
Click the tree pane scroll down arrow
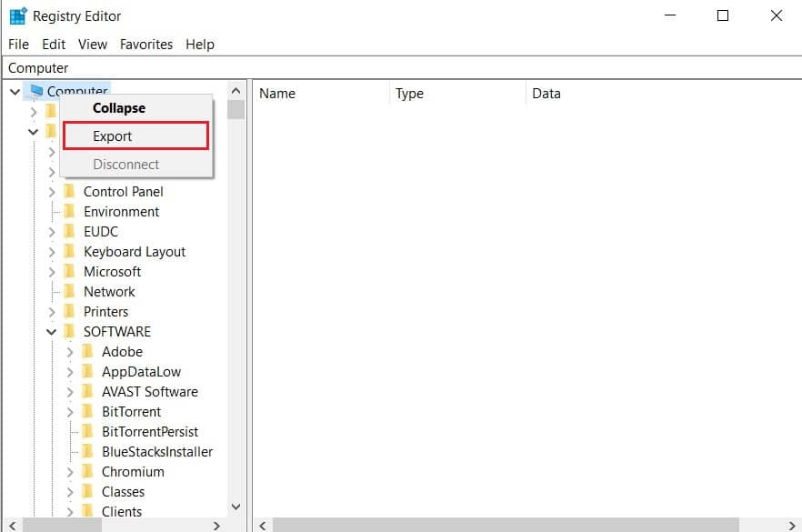click(x=236, y=507)
